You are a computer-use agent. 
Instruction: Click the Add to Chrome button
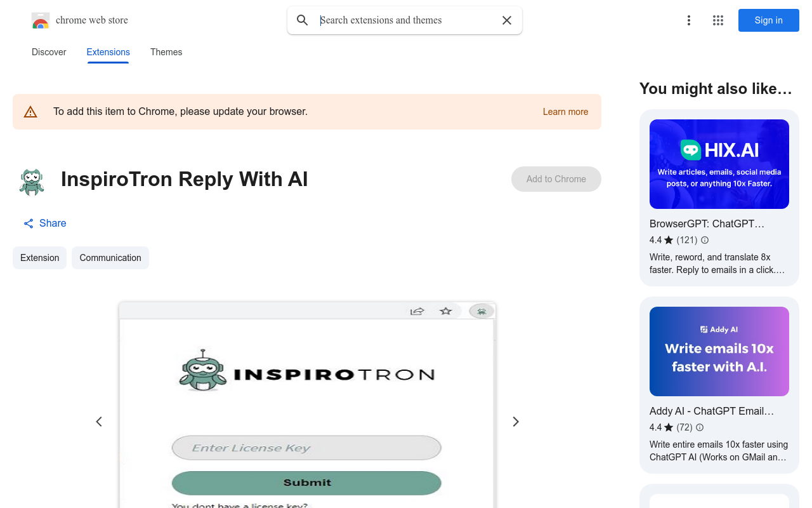556,179
